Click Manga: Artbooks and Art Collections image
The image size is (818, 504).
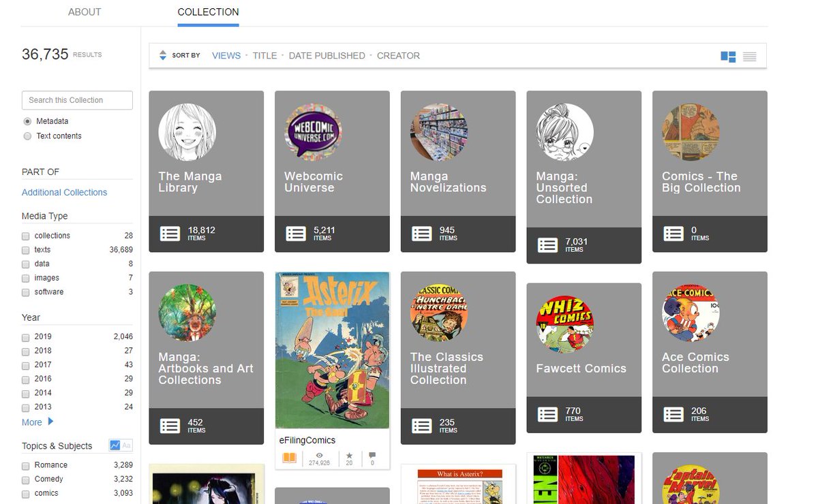tap(187, 313)
